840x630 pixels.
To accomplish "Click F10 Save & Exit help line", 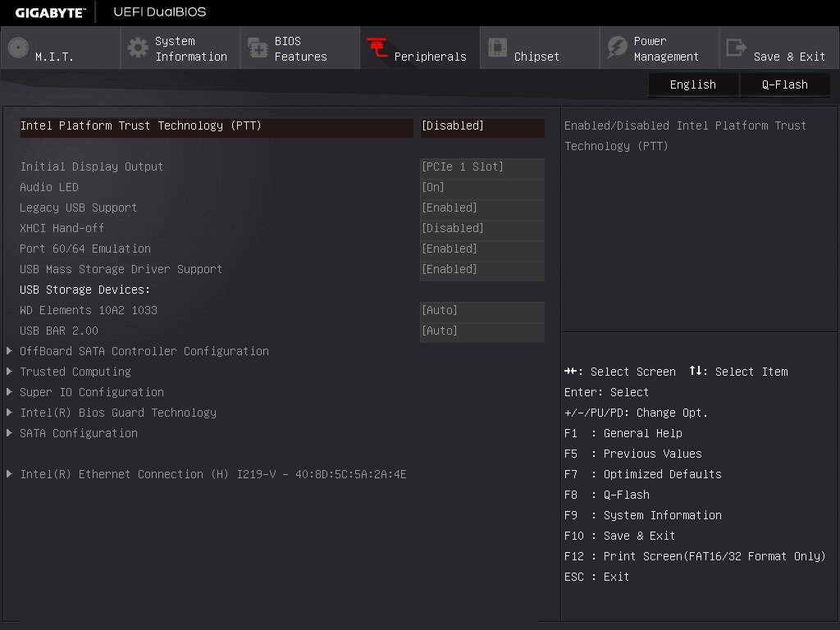I will click(x=620, y=536).
